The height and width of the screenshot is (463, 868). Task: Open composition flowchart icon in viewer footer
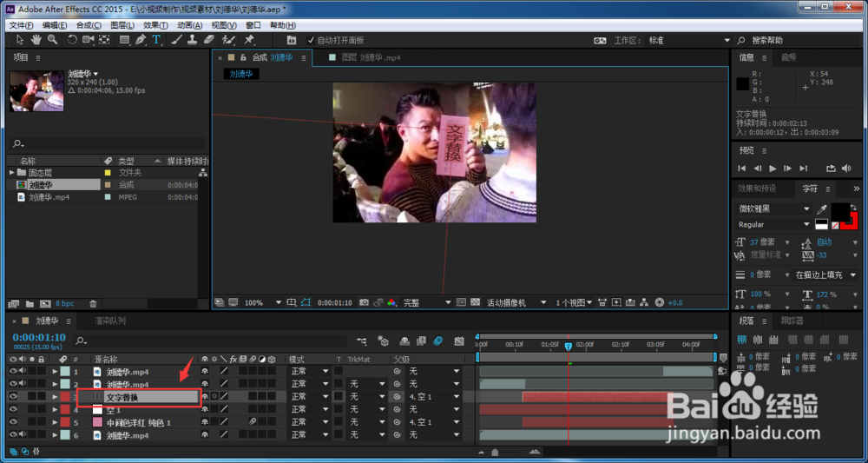644,302
